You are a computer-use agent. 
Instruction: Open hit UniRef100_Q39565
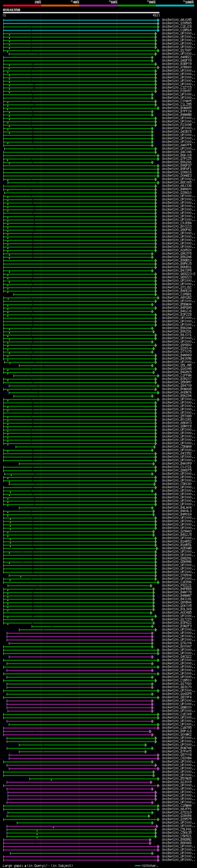point(177,23)
